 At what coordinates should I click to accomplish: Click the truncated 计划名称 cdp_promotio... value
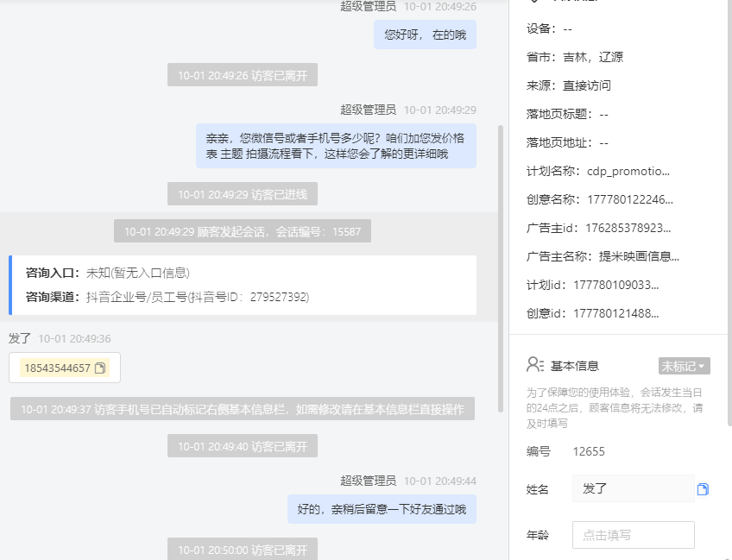click(x=628, y=171)
